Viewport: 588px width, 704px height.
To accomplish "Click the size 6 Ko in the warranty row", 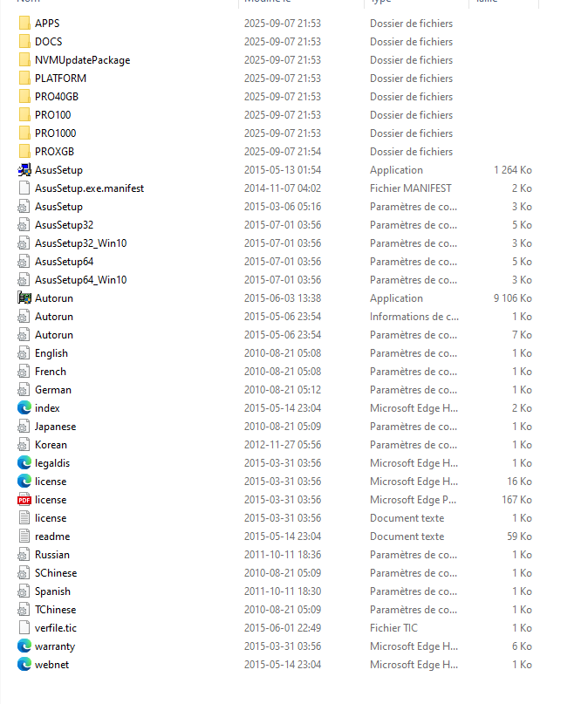I will pyautogui.click(x=522, y=646).
